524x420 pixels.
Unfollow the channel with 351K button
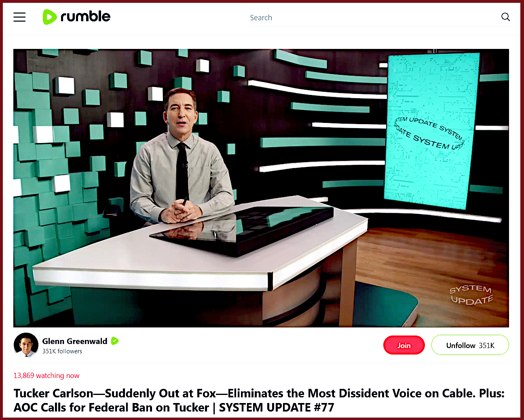coord(470,345)
